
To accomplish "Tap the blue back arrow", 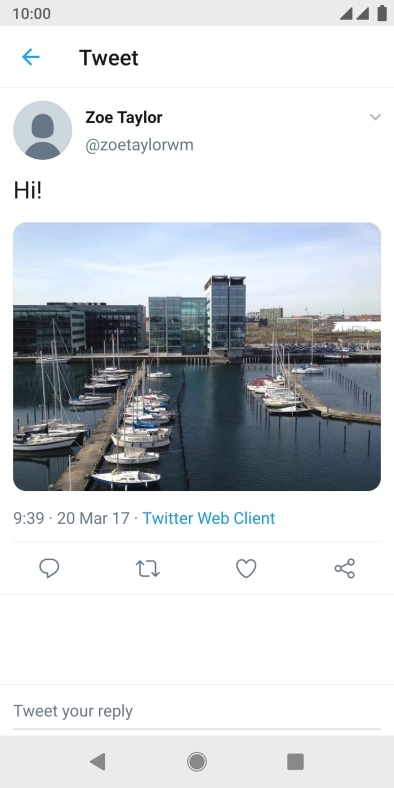I will (x=31, y=57).
